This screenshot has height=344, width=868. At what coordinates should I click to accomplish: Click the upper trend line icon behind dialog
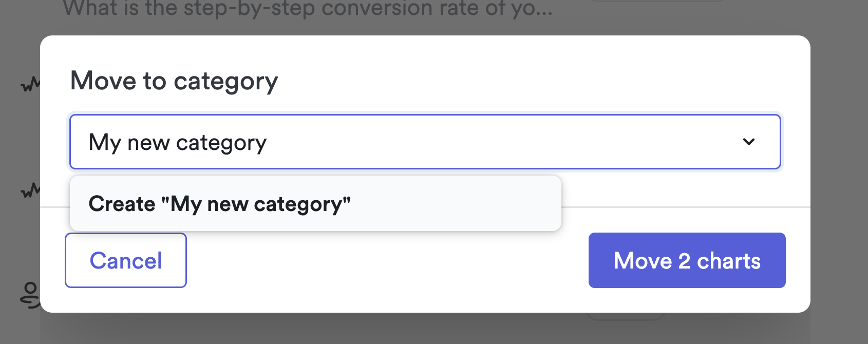(x=30, y=84)
